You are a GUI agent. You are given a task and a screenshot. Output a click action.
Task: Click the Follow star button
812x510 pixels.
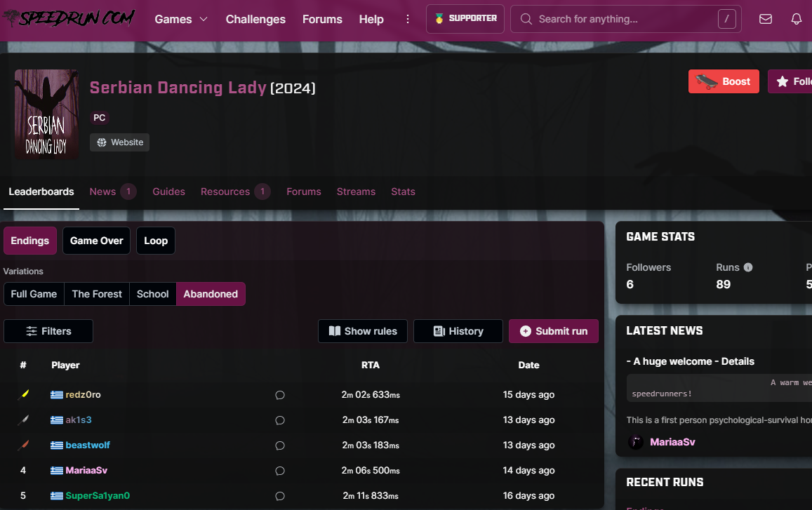[x=790, y=81]
